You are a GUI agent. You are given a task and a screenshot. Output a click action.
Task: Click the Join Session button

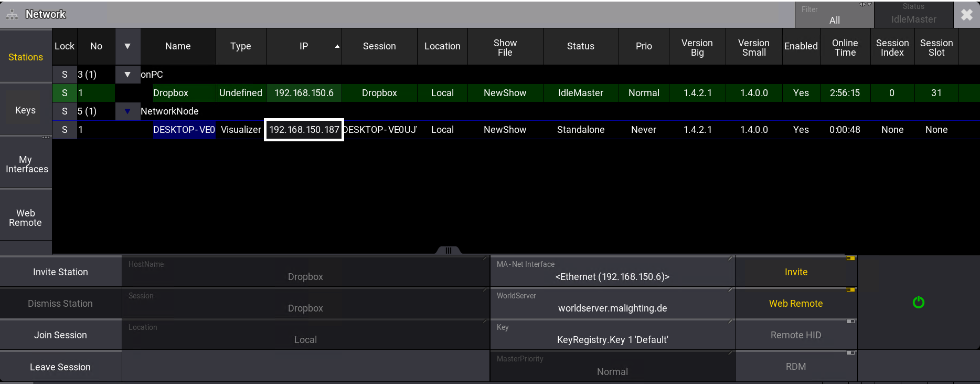[x=60, y=335]
